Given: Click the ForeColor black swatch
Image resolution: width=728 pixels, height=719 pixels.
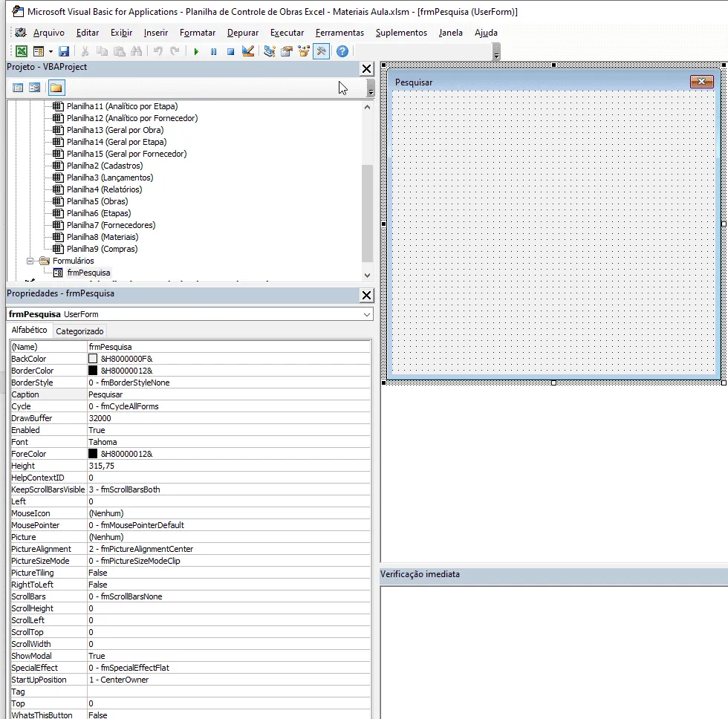Looking at the screenshot, I should pos(93,454).
